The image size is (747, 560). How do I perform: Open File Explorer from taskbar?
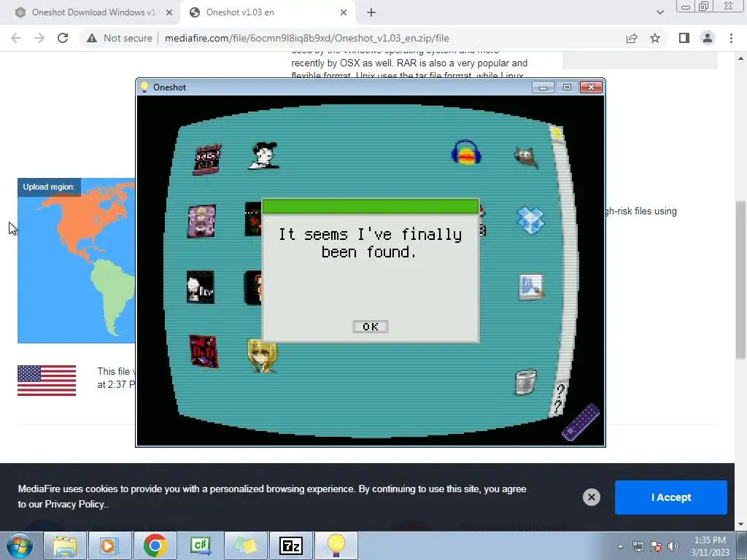click(65, 545)
